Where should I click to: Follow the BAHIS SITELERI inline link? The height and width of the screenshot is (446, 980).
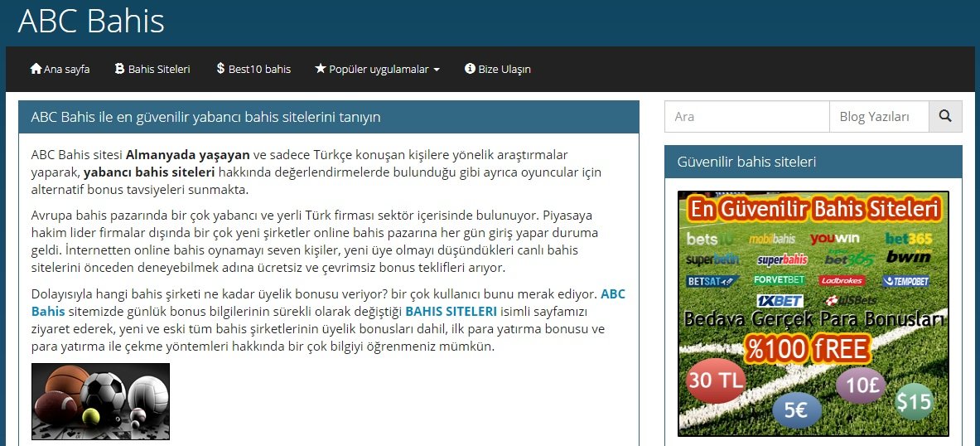coord(451,312)
